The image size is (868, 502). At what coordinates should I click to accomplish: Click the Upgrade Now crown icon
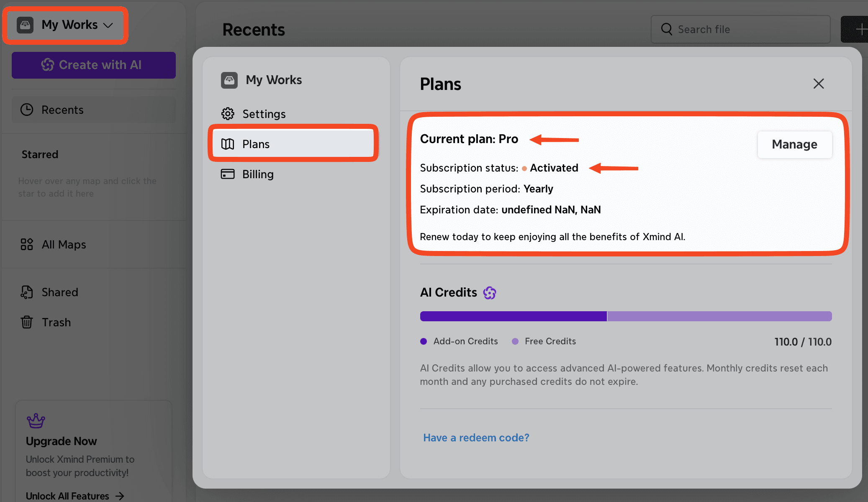coord(36,420)
